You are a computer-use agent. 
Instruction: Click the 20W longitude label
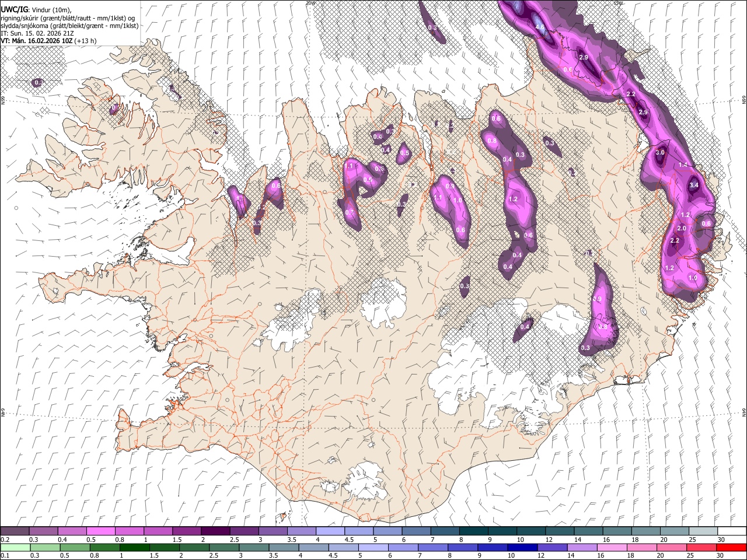coord(309,2)
